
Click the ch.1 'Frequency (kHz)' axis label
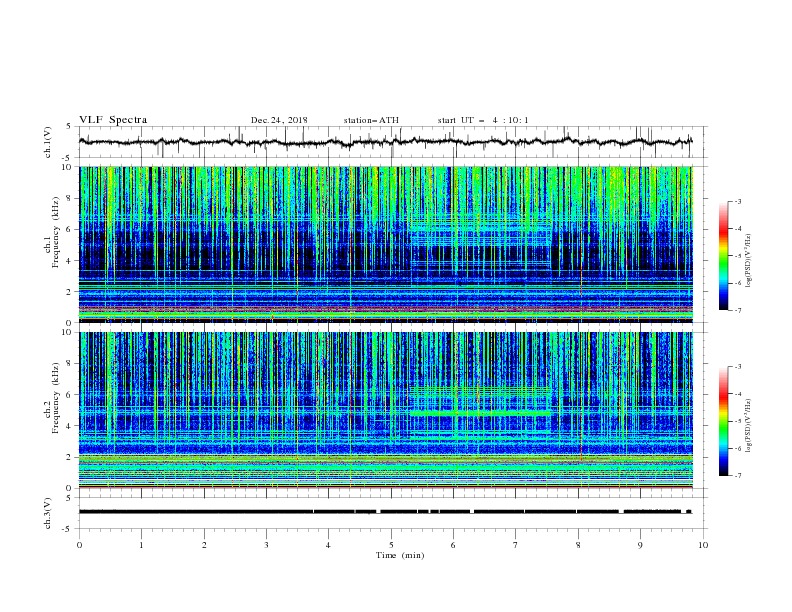pos(56,232)
